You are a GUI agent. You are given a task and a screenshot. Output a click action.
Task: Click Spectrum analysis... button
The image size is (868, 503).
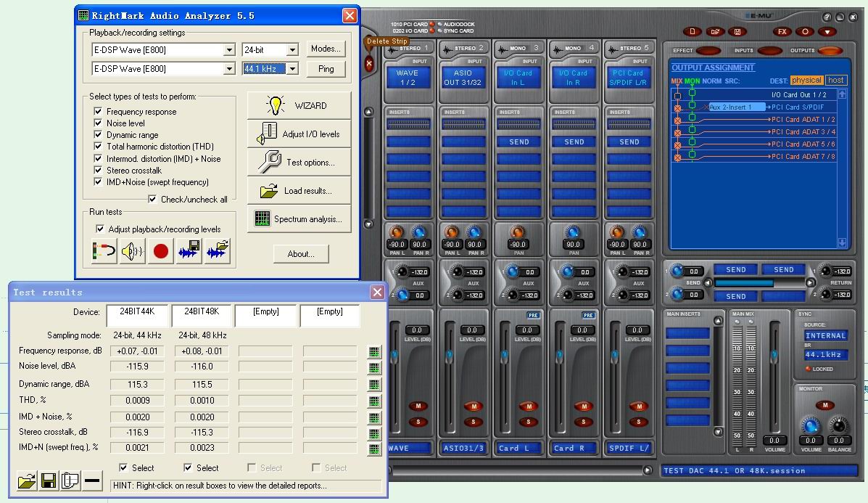click(299, 218)
